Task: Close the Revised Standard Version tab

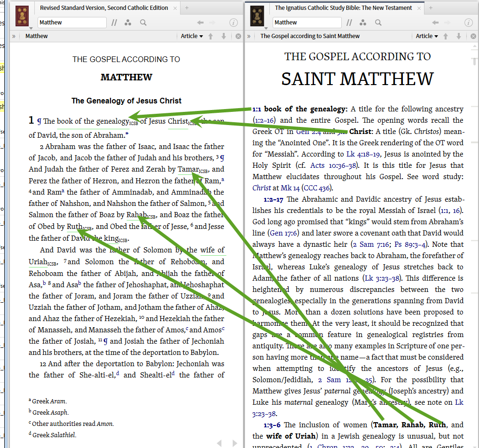Action: (x=175, y=8)
